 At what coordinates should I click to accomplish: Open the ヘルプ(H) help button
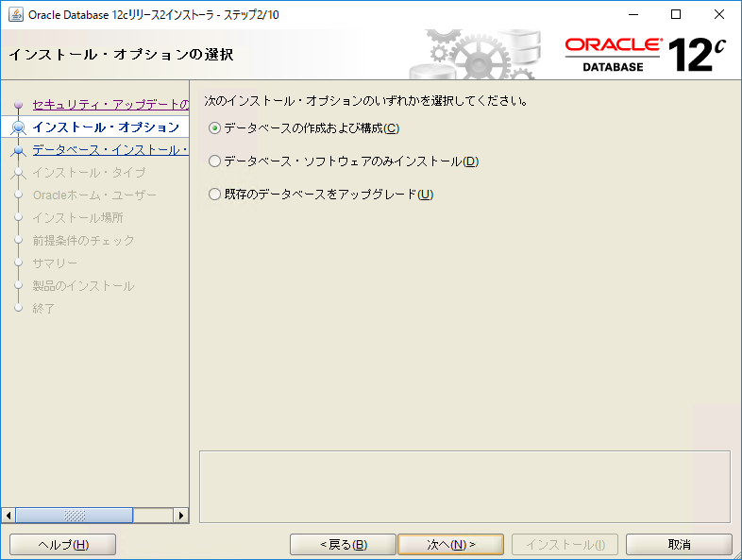(63, 544)
